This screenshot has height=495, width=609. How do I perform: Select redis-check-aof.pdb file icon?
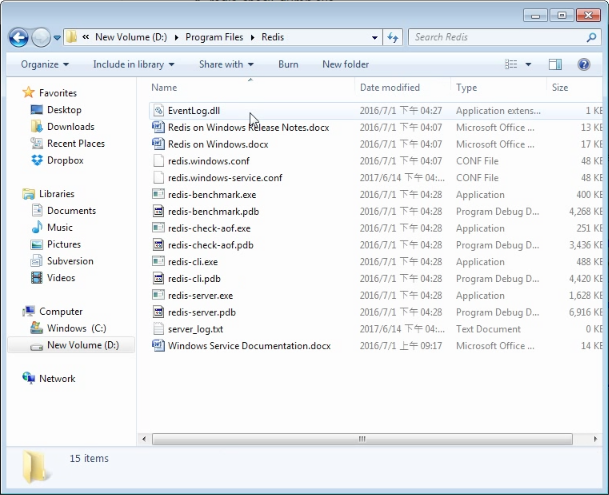click(158, 245)
